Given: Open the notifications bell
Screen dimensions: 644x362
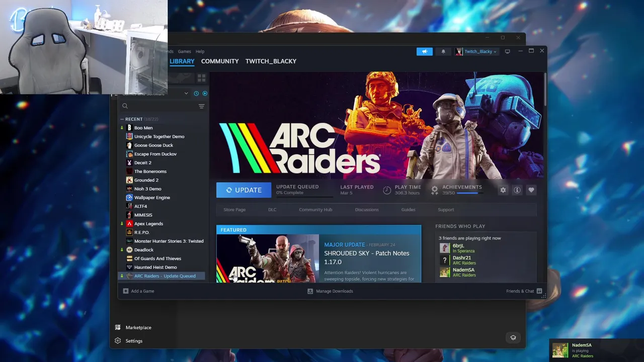Looking at the screenshot, I should 443,51.
